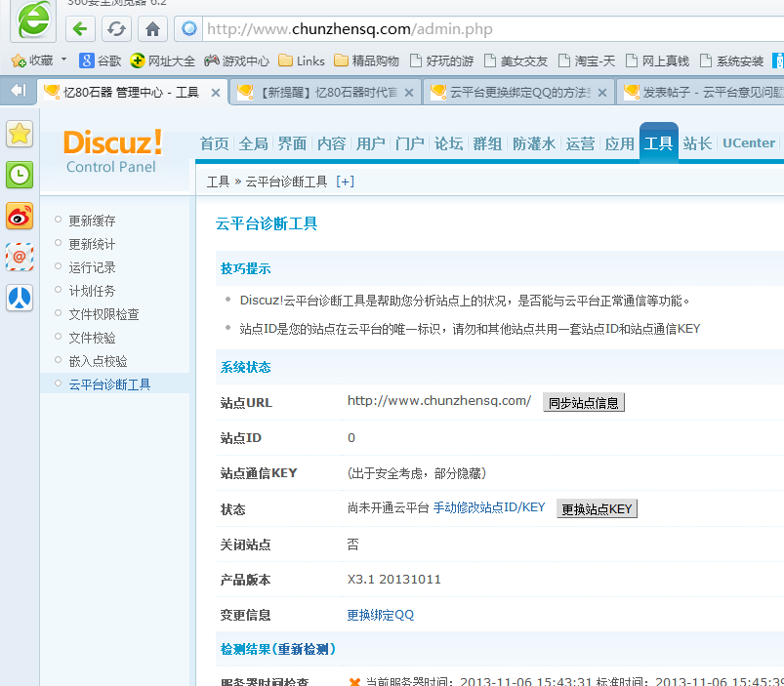Go to browser home page icon
This screenshot has height=686, width=784.
152,29
